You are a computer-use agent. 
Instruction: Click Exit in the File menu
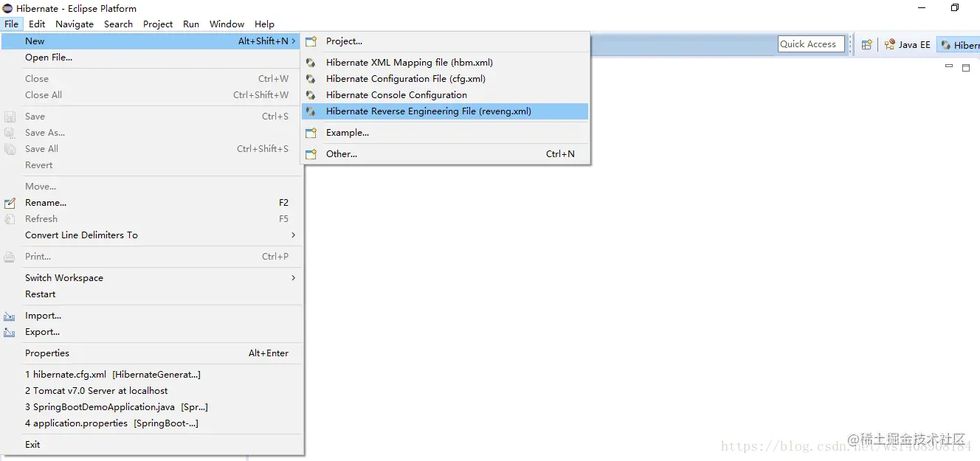pyautogui.click(x=152, y=444)
